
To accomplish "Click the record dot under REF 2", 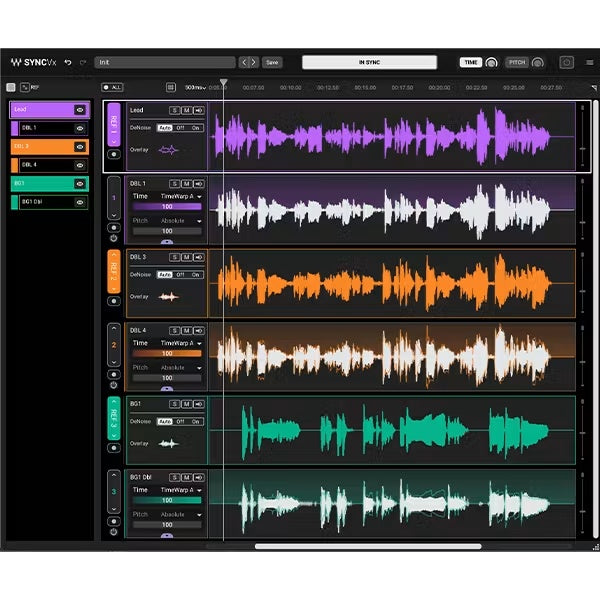I will click(x=114, y=301).
